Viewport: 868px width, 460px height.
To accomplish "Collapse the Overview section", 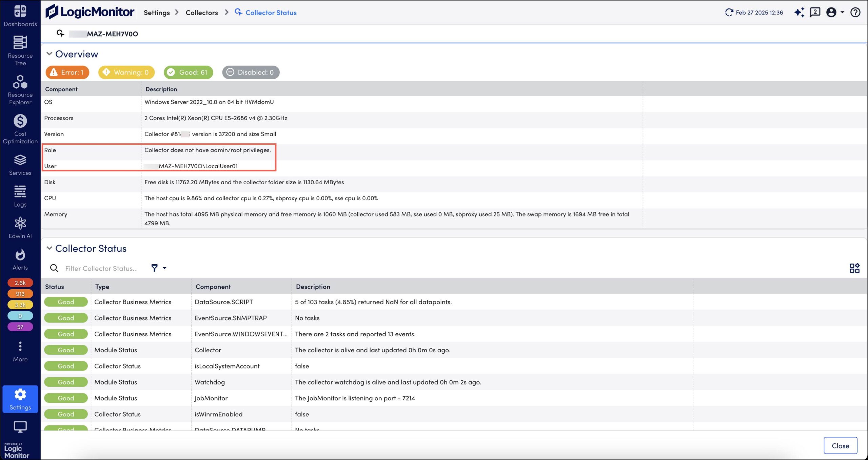I will [49, 54].
